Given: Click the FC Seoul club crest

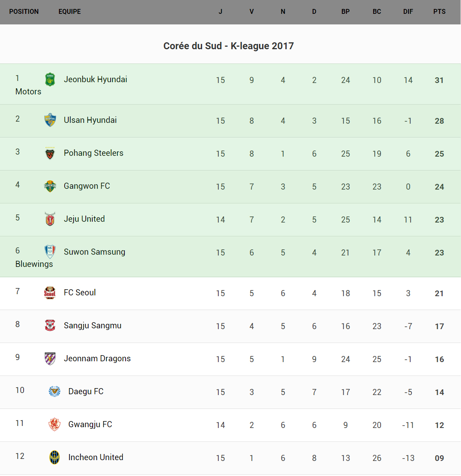Looking at the screenshot, I should [x=50, y=293].
